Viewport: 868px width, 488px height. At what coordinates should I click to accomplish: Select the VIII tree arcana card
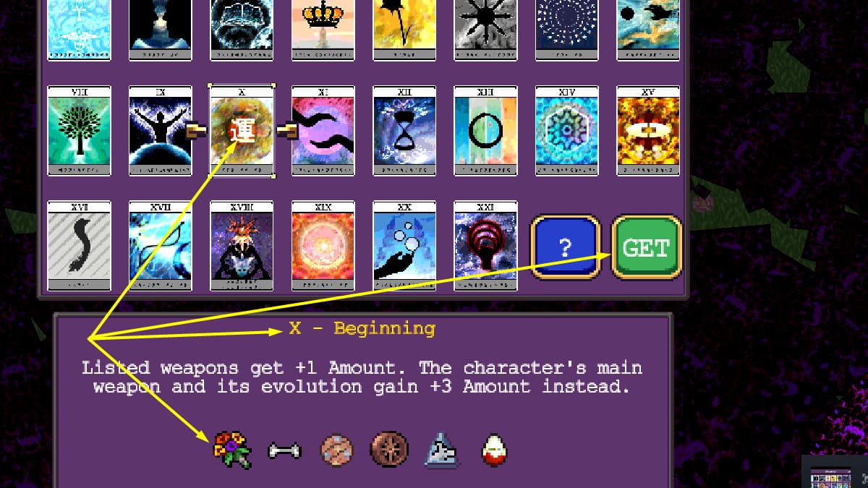point(80,131)
